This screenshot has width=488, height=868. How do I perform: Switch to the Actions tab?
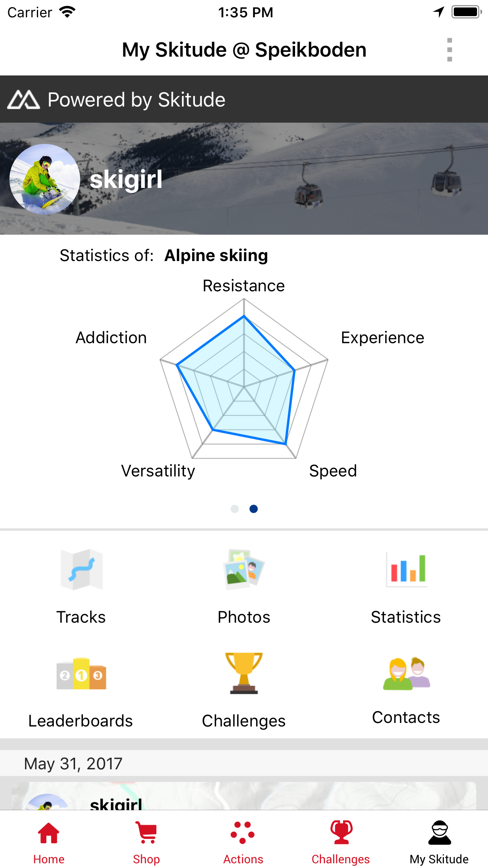point(243,842)
